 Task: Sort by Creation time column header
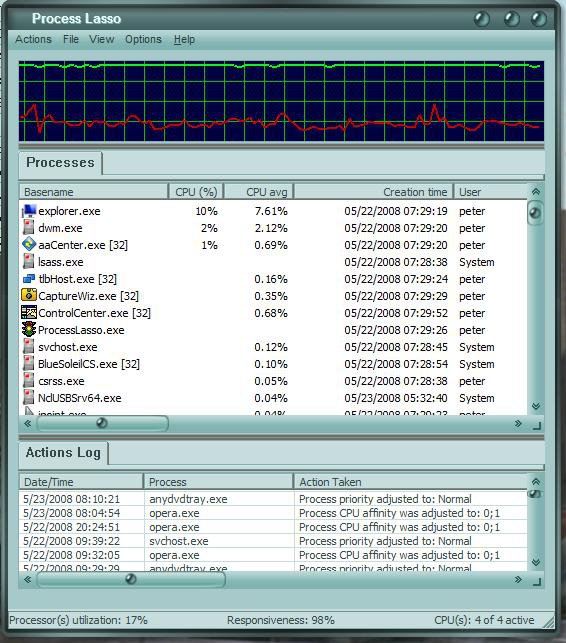374,192
